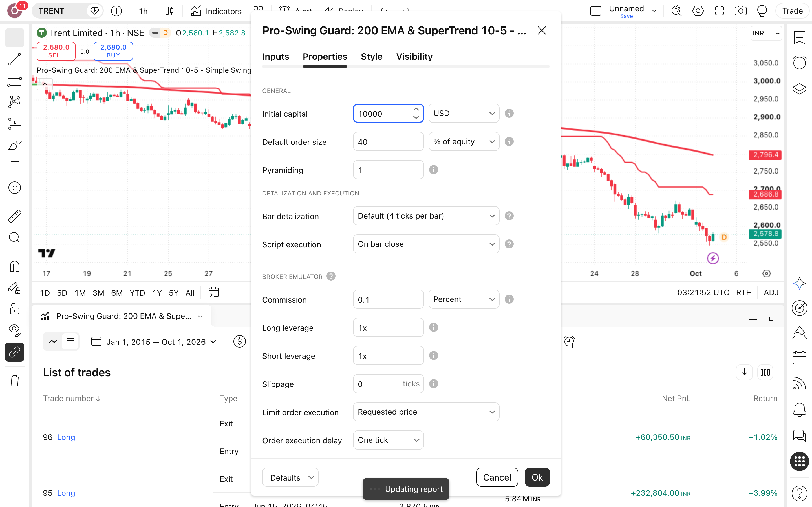Activate the magnet mode icon

14,266
